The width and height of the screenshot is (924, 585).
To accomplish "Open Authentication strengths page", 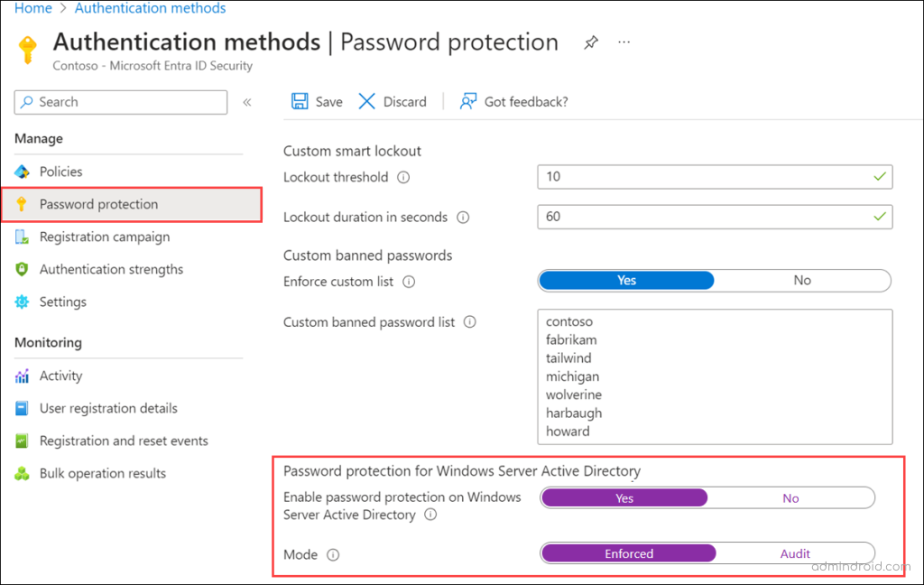I will click(111, 269).
